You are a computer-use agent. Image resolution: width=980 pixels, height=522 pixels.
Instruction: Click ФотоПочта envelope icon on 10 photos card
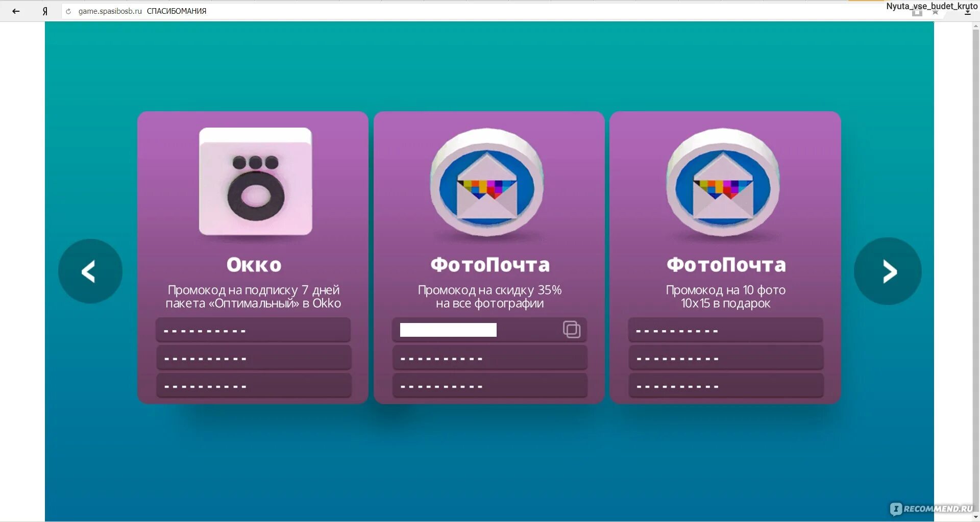click(x=723, y=182)
